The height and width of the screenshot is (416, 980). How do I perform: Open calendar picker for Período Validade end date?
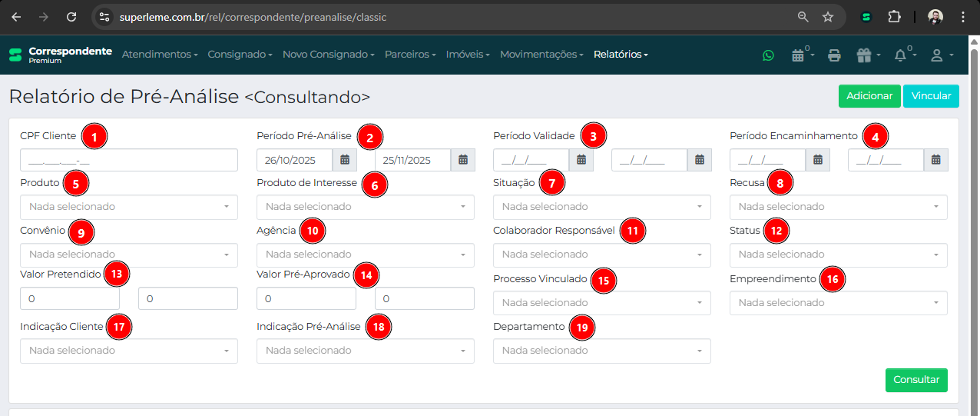point(700,160)
